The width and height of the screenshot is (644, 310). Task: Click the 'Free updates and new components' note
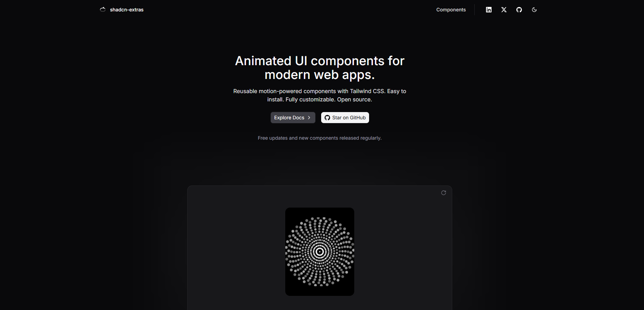(x=319, y=138)
